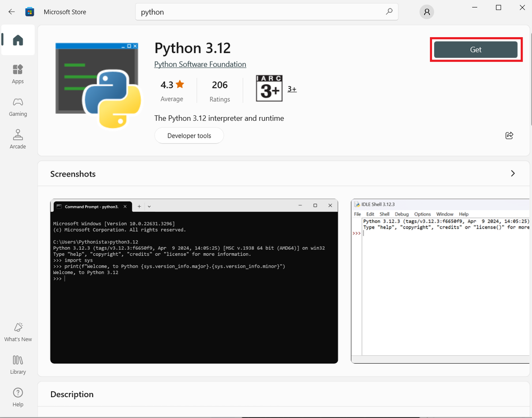Viewport: 532px width, 418px height.
Task: Open the Python Software Foundation link
Action: pos(200,64)
